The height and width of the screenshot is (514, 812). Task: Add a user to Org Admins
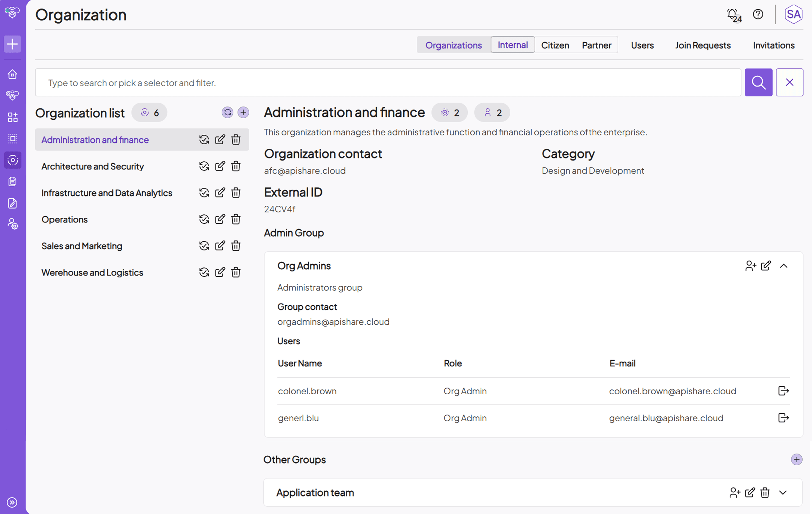click(x=751, y=266)
